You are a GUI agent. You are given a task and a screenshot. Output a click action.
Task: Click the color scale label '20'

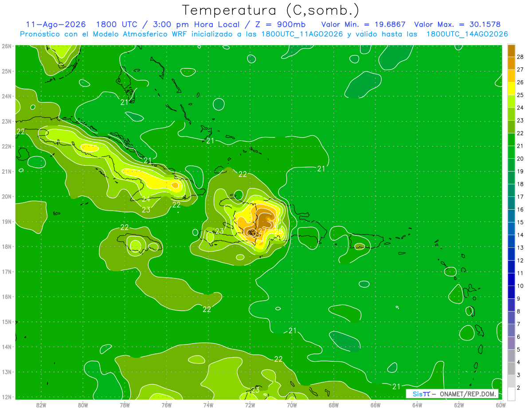[x=520, y=159]
